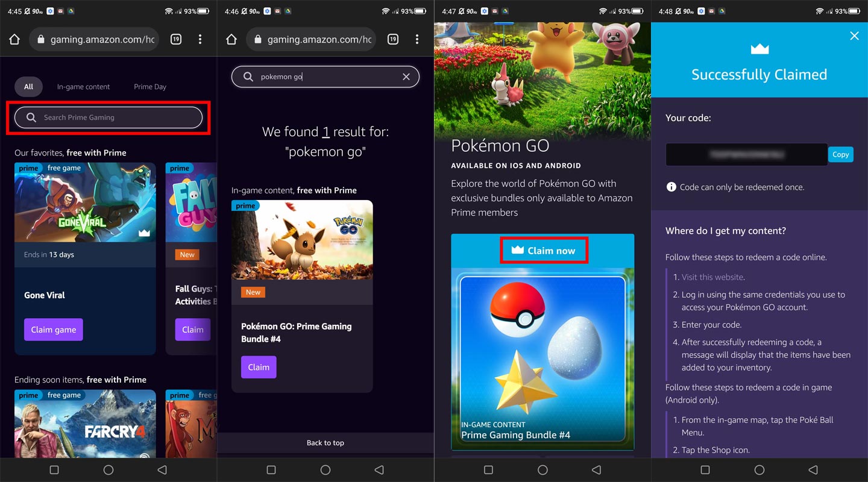
Task: Open the Fall Guys card image
Action: pyautogui.click(x=191, y=202)
